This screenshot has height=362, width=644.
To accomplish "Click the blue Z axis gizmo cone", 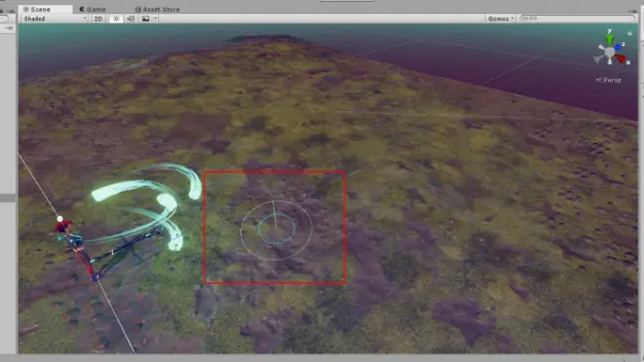I will (x=618, y=47).
